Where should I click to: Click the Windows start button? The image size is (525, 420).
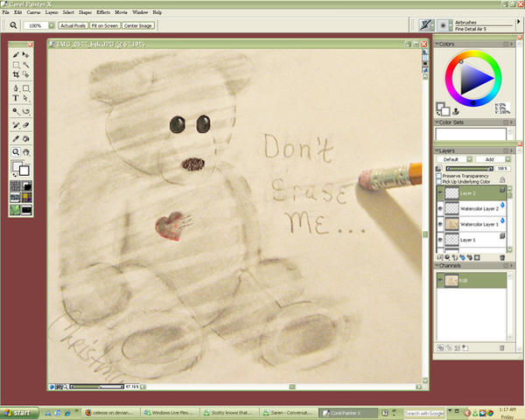point(19,413)
